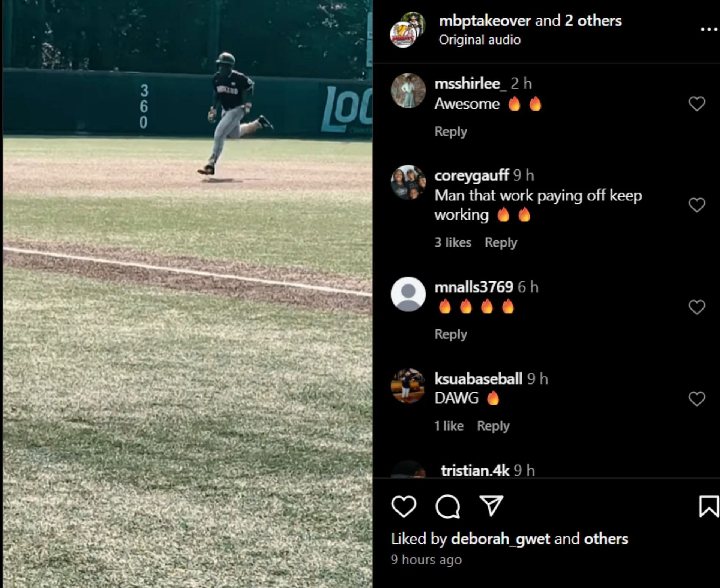Open msshirlee_ profile picture
Viewport: 720px width, 588px height.
408,91
